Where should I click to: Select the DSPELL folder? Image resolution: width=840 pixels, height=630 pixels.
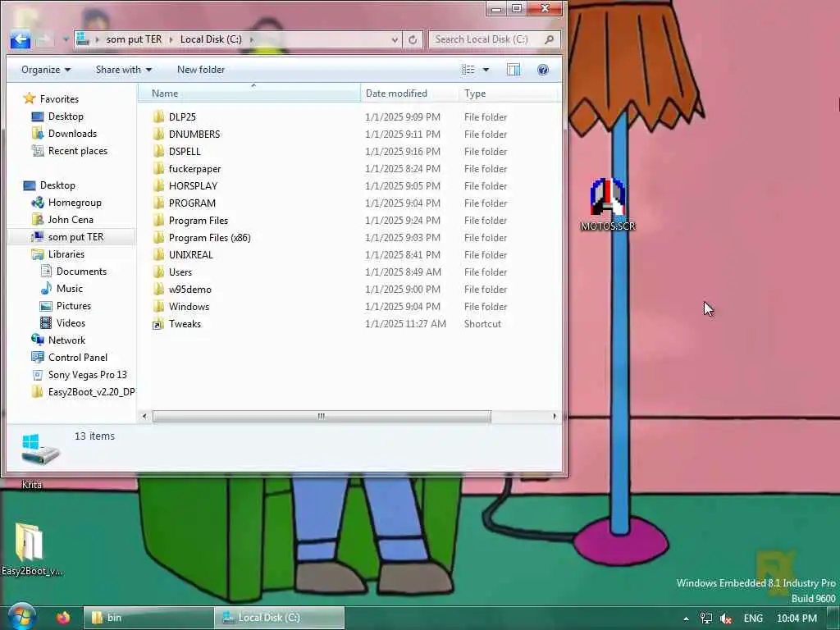coord(177,151)
